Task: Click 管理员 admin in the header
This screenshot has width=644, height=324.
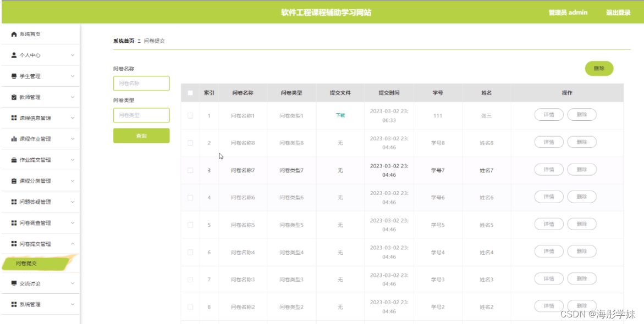Action: point(568,13)
